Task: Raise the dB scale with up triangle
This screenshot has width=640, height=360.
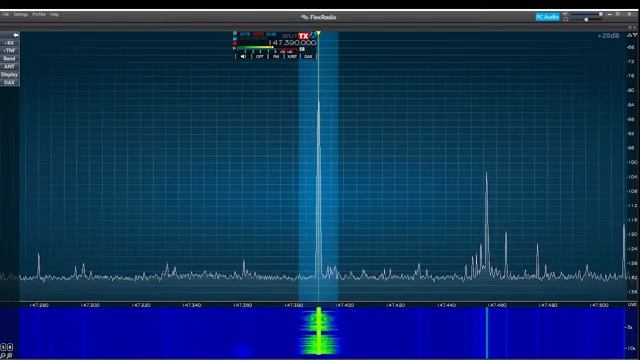Action: pos(629,35)
